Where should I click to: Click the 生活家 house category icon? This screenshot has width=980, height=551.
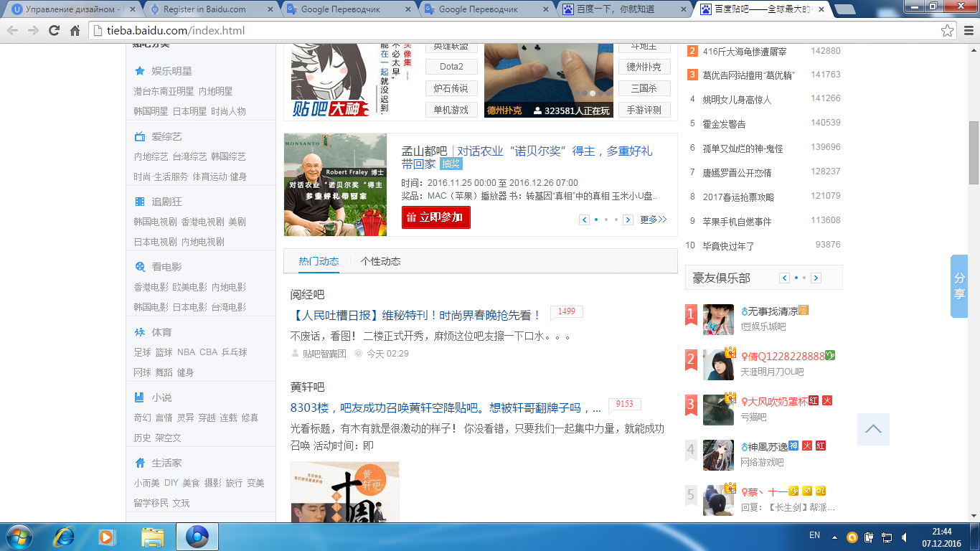(x=140, y=463)
